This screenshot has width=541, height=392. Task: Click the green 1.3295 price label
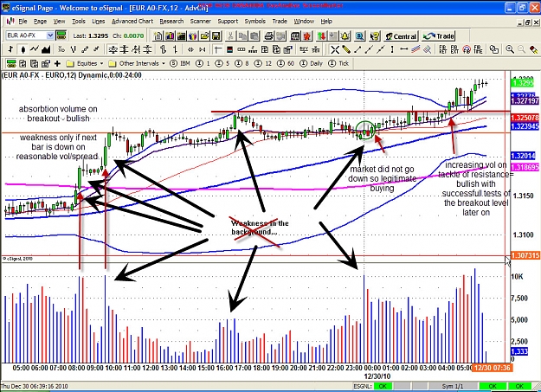523,83
